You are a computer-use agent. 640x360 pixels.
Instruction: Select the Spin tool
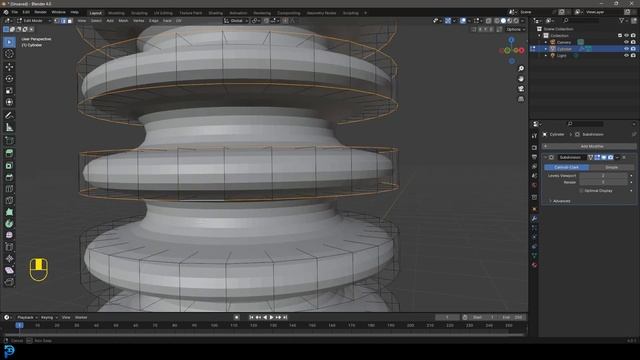pyautogui.click(x=9, y=224)
